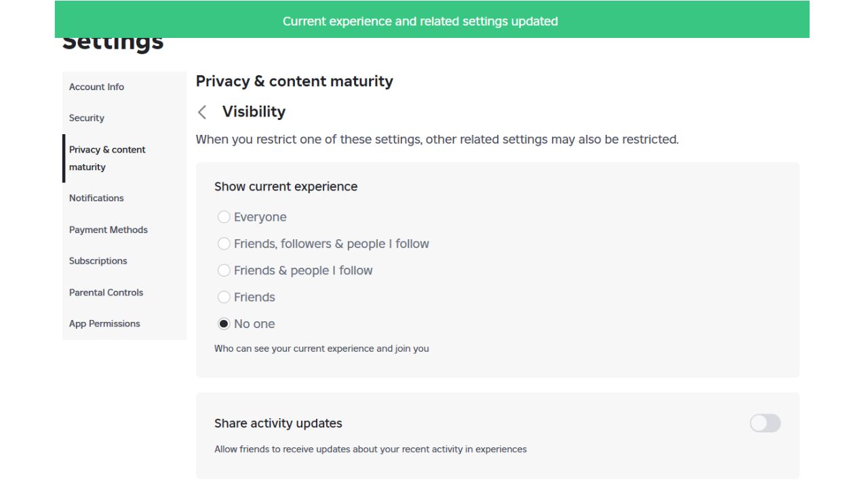Select Privacy & content maturity in sidebar

click(x=107, y=158)
